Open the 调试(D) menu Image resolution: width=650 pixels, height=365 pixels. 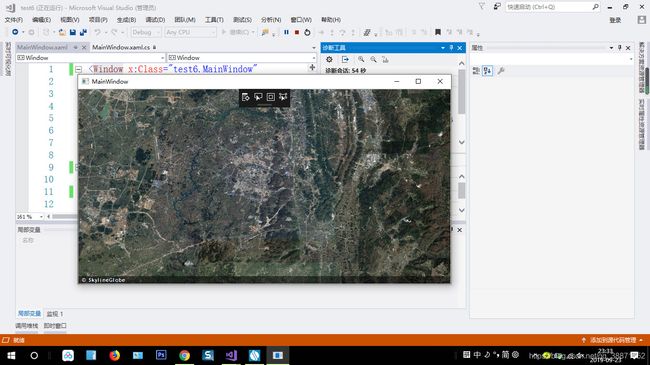155,19
